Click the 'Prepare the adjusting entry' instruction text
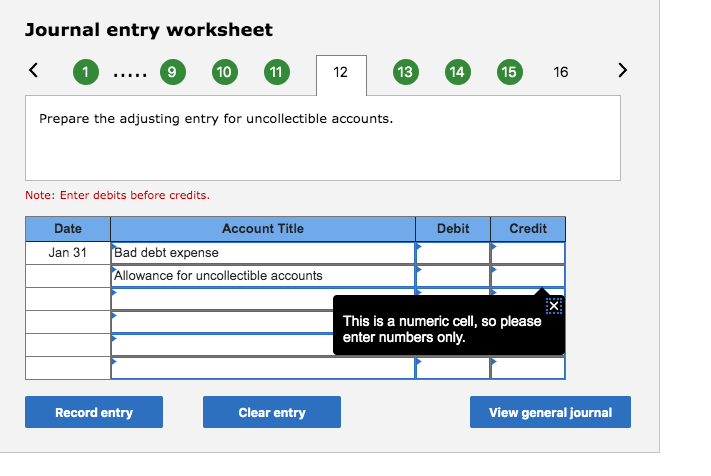The width and height of the screenshot is (711, 476). [x=216, y=119]
